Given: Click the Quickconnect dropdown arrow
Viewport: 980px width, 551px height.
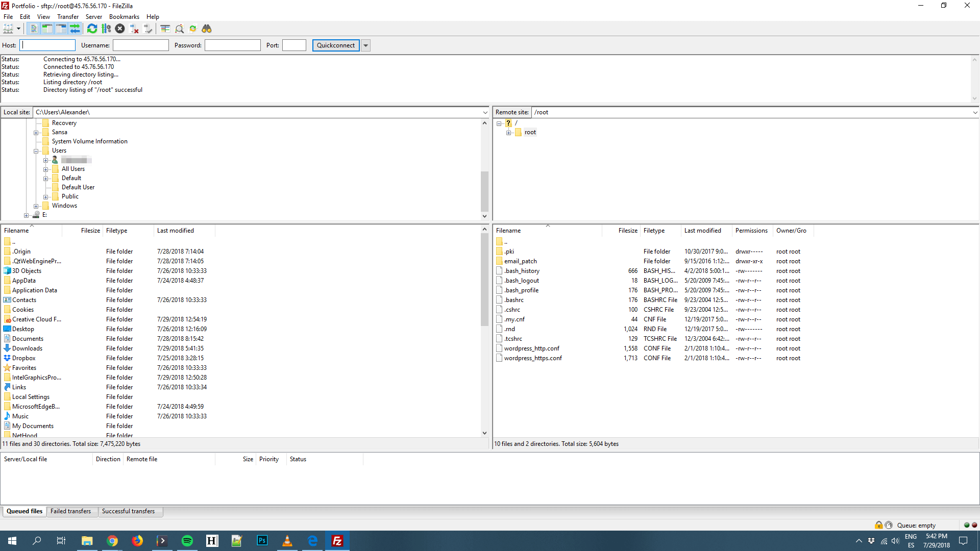Looking at the screenshot, I should [366, 45].
